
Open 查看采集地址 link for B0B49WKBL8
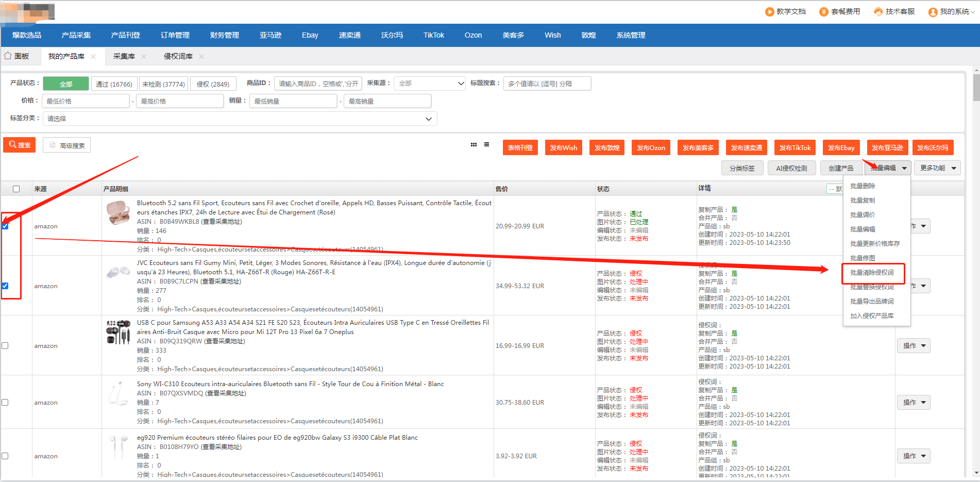(x=222, y=222)
